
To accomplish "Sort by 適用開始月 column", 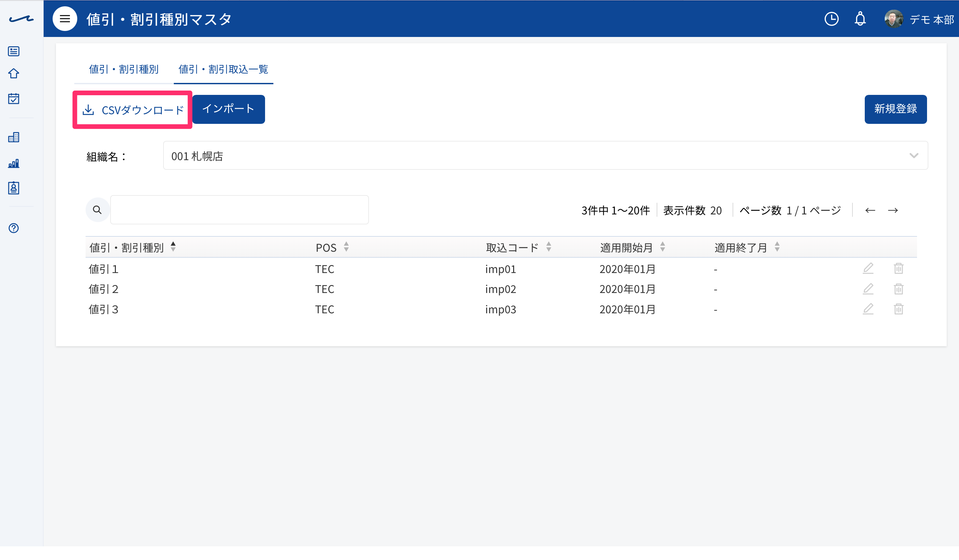I will 663,247.
